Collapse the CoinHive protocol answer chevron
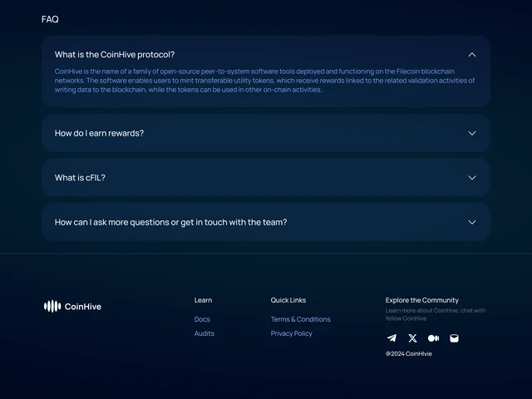The height and width of the screenshot is (399, 532). [472, 55]
